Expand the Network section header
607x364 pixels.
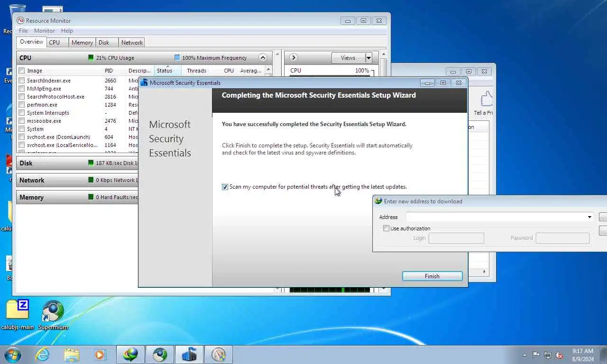tap(77, 180)
